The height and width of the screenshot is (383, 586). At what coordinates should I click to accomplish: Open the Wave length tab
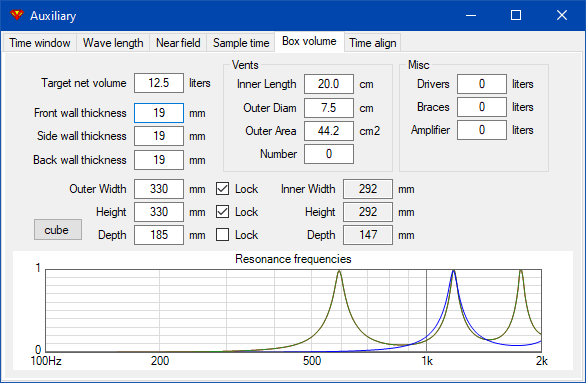coord(113,43)
